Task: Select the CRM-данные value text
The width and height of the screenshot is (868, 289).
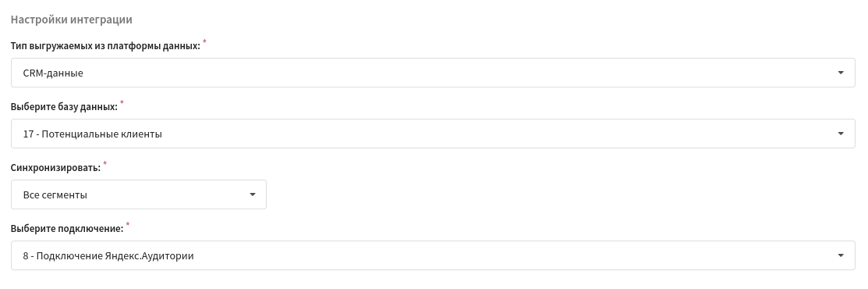Action: point(53,73)
